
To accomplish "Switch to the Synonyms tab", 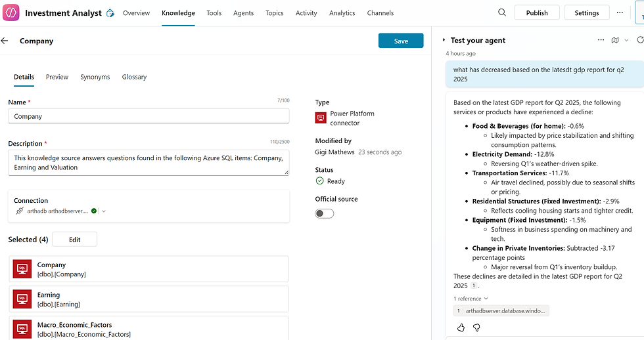I will pyautogui.click(x=95, y=77).
